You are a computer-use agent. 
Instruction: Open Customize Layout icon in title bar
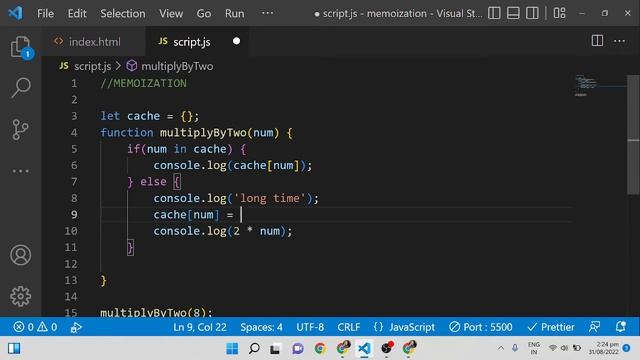559,13
